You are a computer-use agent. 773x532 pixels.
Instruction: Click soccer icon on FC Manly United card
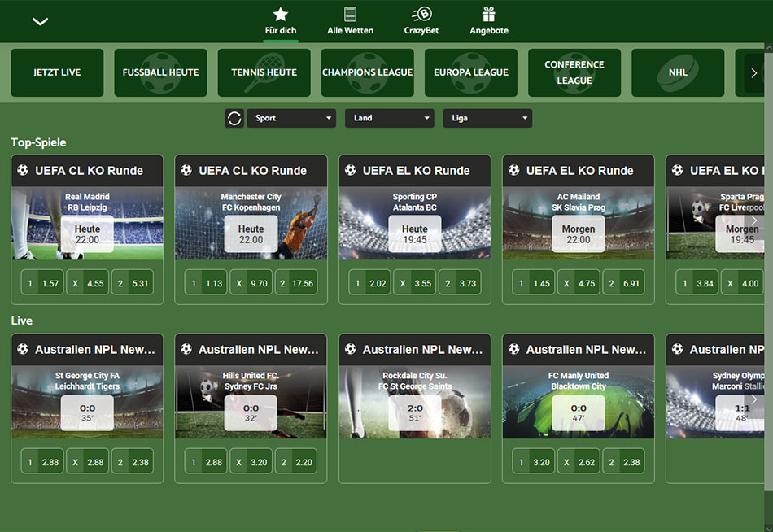[x=513, y=350]
